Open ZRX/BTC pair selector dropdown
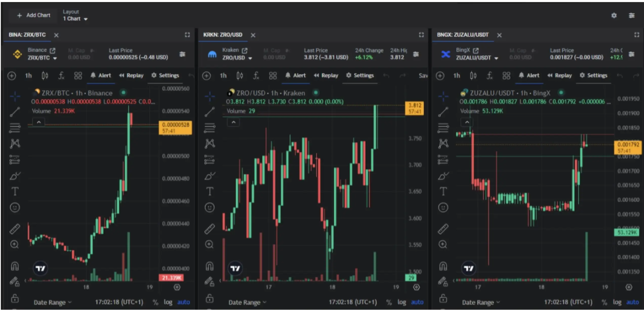This screenshot has height=310, width=644. (x=42, y=58)
